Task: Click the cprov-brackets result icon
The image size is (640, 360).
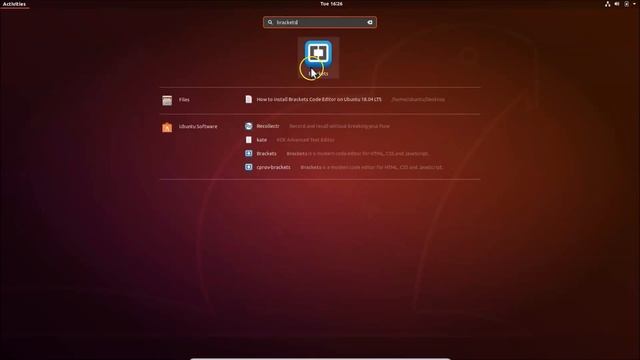Action: click(249, 167)
